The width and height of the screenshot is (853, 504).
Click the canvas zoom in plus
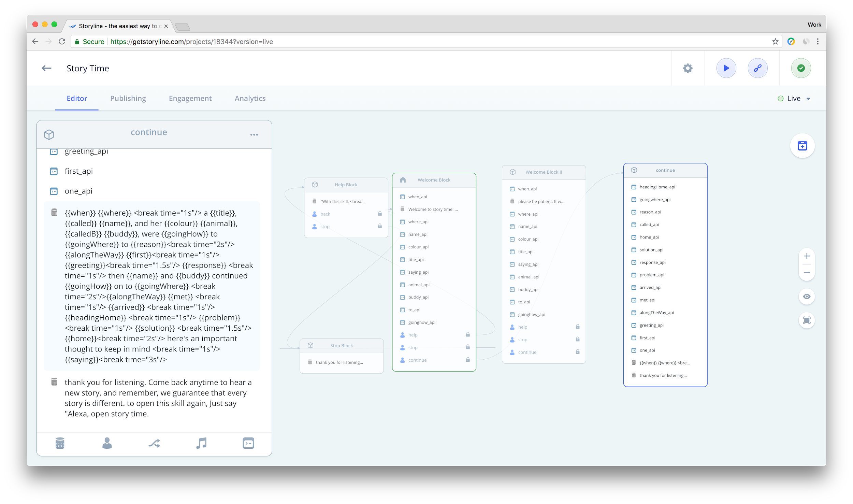(807, 256)
